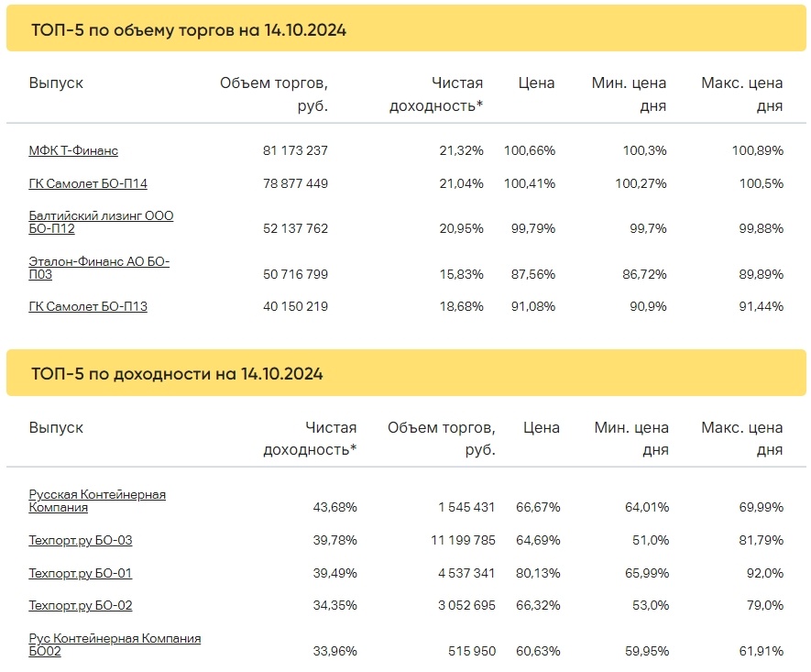Open Русская Контейнерная Компания link
The height and width of the screenshot is (672, 811).
(97, 501)
